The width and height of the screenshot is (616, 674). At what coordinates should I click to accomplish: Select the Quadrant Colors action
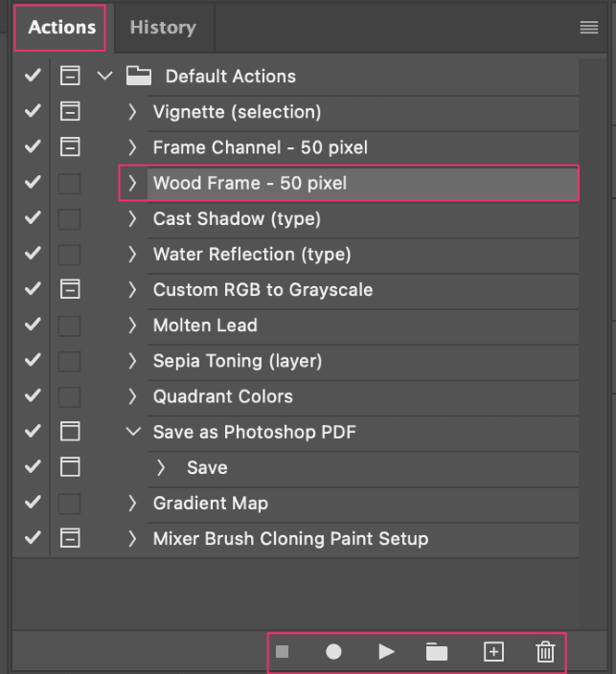(x=363, y=396)
